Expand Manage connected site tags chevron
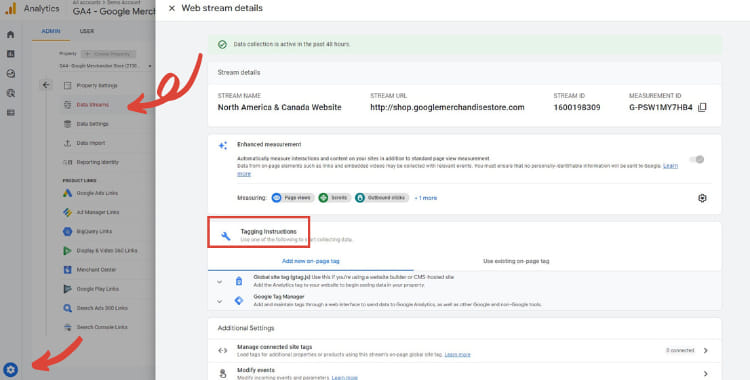Screen dimensions: 750x380 point(706,350)
